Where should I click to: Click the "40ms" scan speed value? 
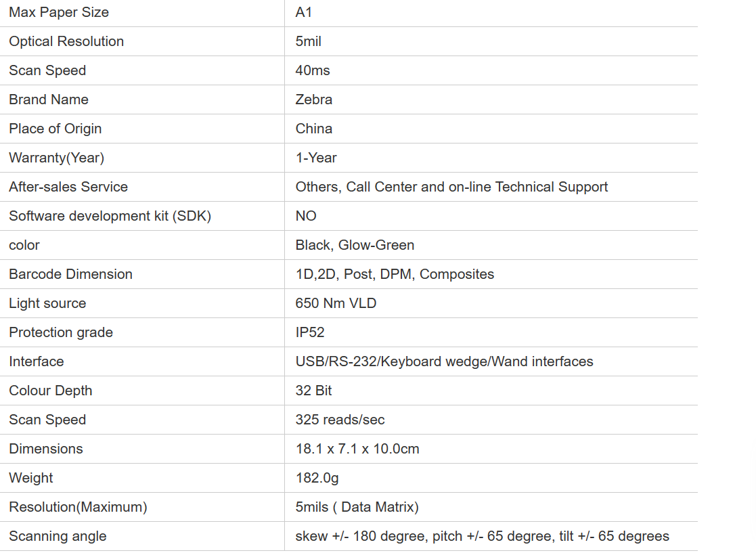tap(313, 70)
